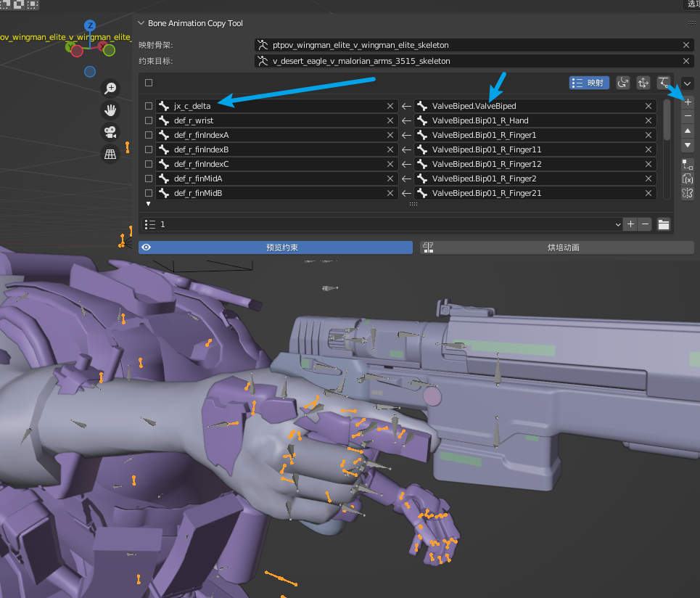The height and width of the screenshot is (598, 700).
Task: Click the panel drag grip dots
Action: click(x=691, y=23)
